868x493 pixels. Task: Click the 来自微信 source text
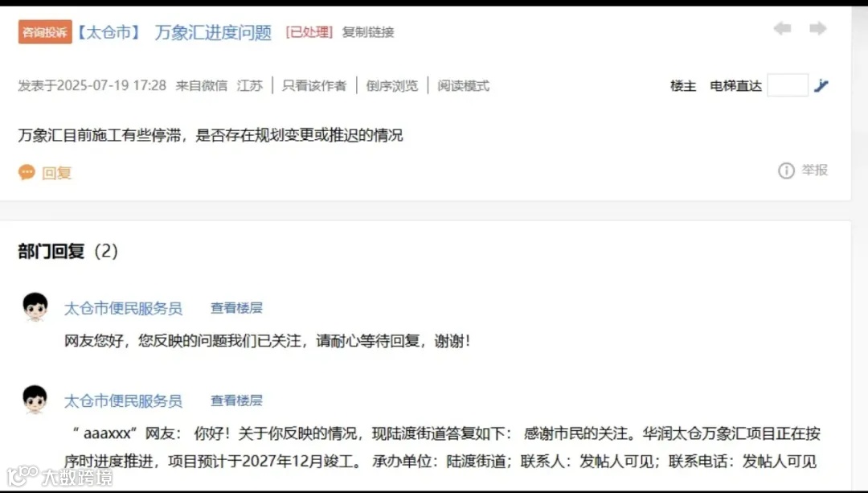tap(202, 86)
